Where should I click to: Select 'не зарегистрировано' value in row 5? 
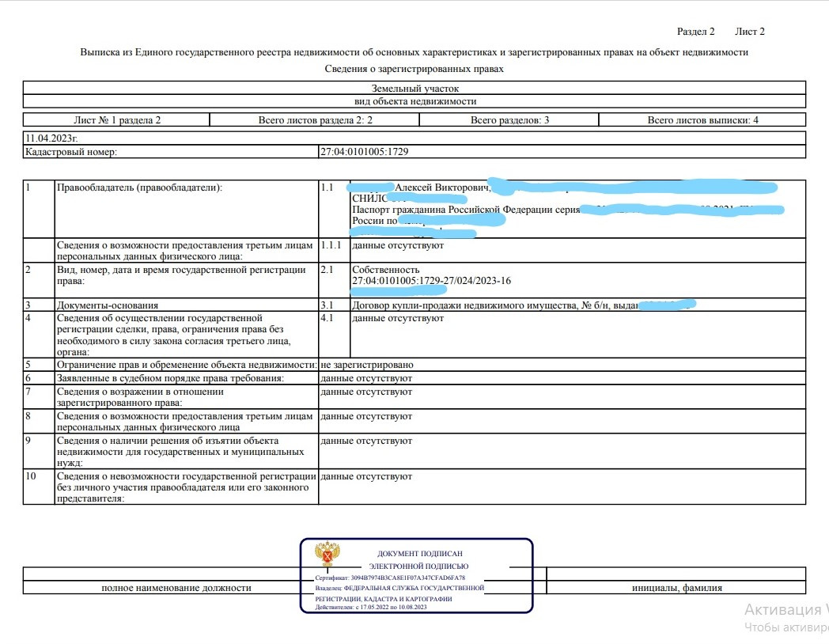tap(367, 365)
